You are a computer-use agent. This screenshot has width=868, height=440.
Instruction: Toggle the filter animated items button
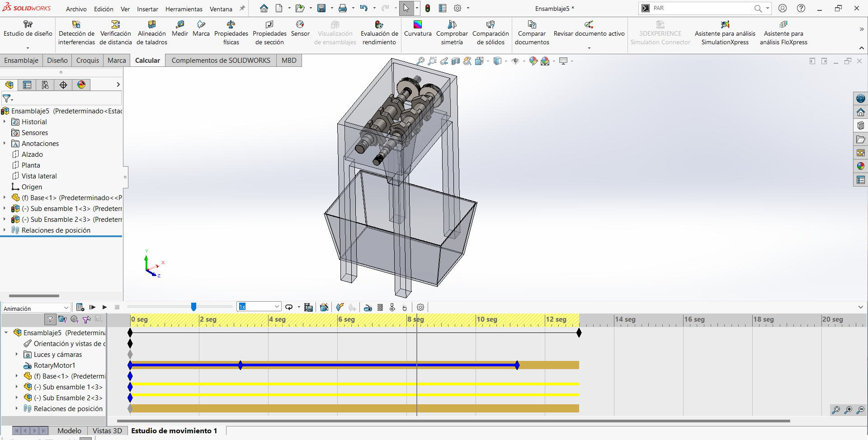[x=62, y=319]
